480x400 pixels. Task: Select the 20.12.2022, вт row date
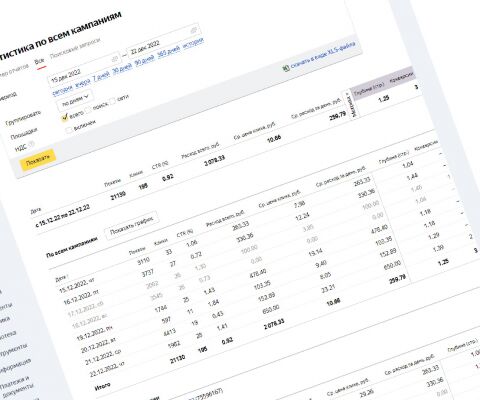[99, 346]
